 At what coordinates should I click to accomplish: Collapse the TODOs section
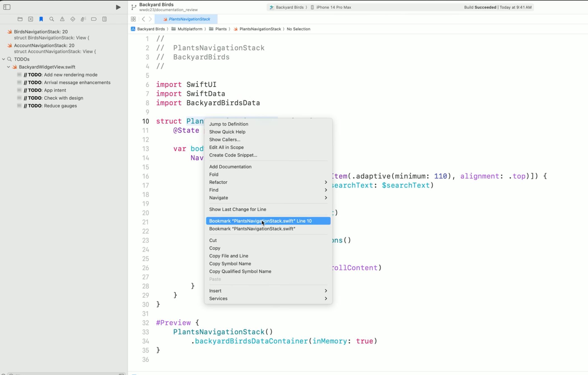pos(3,59)
